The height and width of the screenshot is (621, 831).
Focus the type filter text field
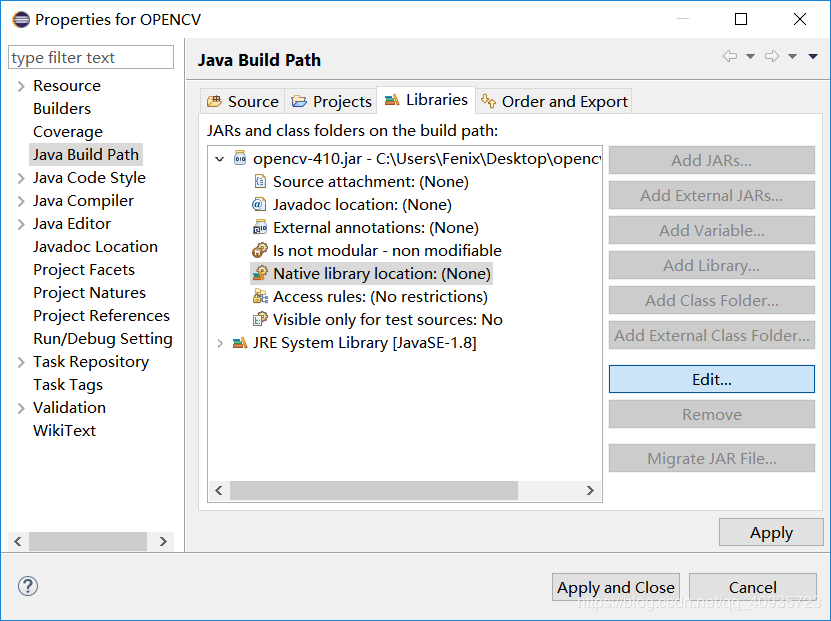91,58
